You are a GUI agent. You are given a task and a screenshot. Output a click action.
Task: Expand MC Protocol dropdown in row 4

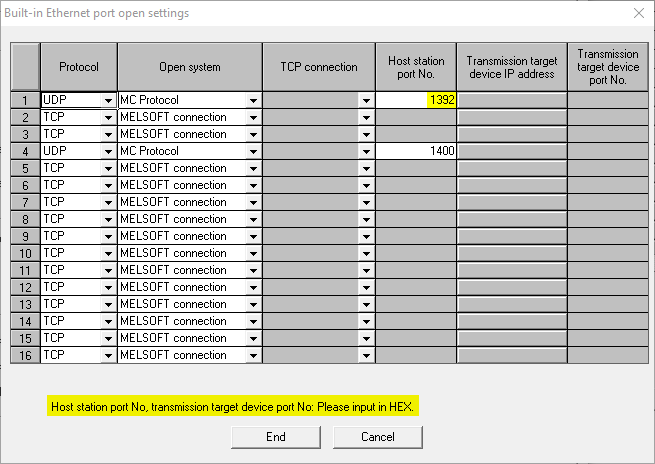[x=254, y=151]
